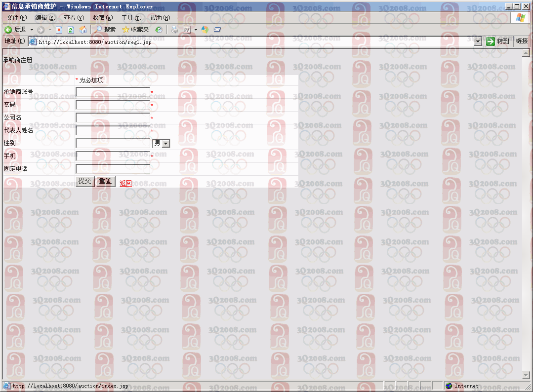Open the Back history dropdown arrow
The height and width of the screenshot is (392, 533).
point(32,30)
